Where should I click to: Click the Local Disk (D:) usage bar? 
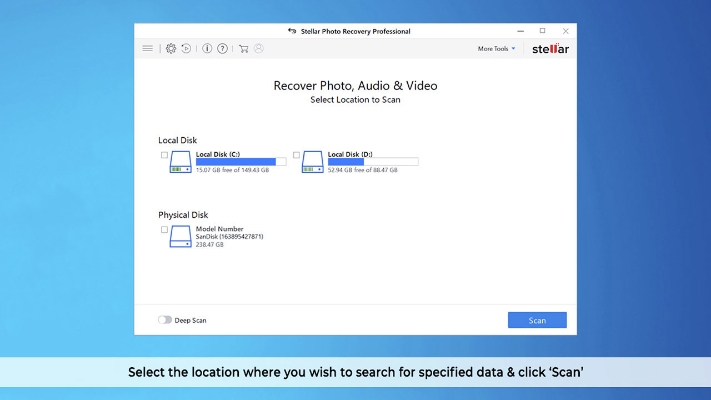click(373, 162)
